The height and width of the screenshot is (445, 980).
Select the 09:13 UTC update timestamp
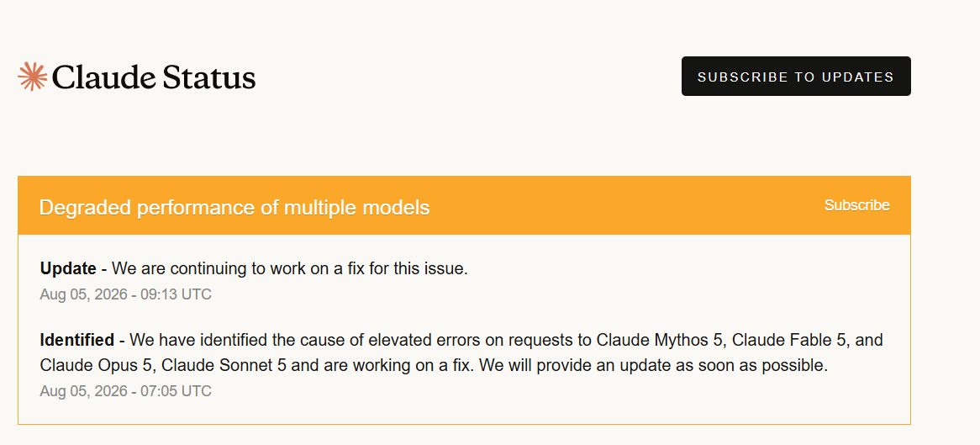(x=125, y=294)
